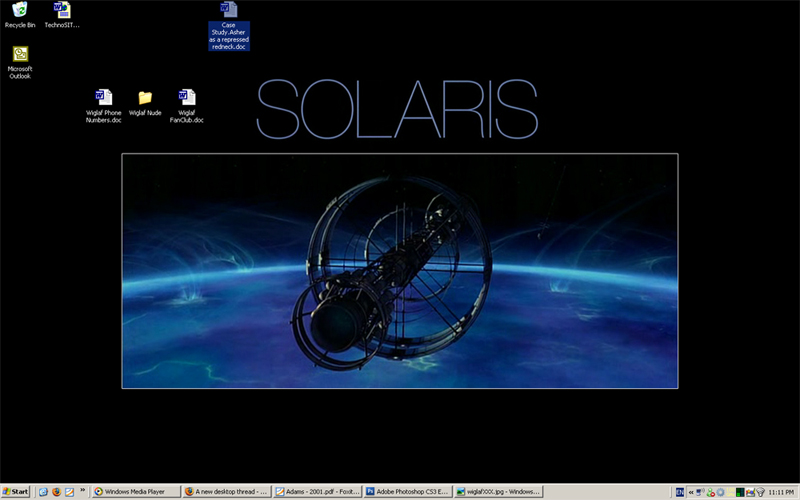Image resolution: width=800 pixels, height=500 pixels.
Task: Click the Solaris space station wallpaper image
Action: 400,270
